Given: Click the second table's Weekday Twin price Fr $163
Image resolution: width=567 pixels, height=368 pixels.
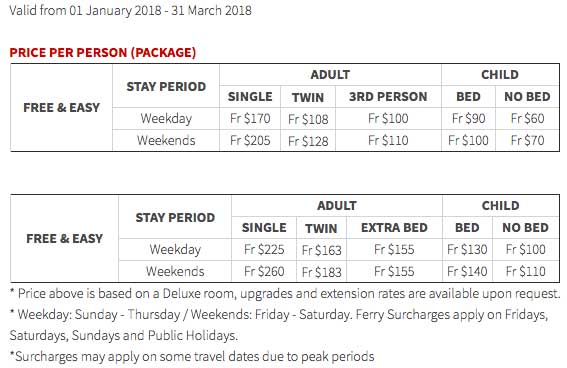Looking at the screenshot, I should (321, 250).
